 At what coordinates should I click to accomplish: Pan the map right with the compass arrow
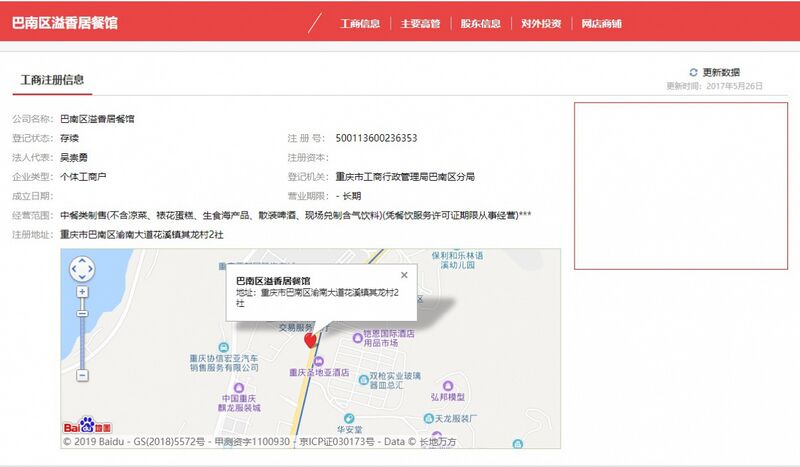point(91,269)
